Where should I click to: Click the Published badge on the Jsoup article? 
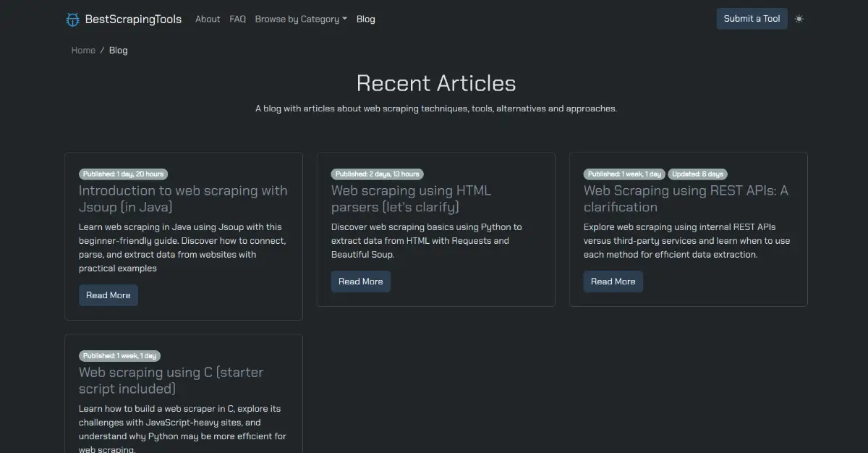click(123, 174)
